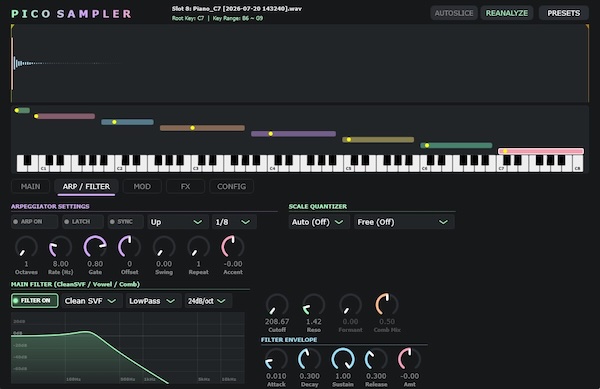The image size is (600, 389).
Task: Click the Rate (Hz) knob
Action: 60,247
